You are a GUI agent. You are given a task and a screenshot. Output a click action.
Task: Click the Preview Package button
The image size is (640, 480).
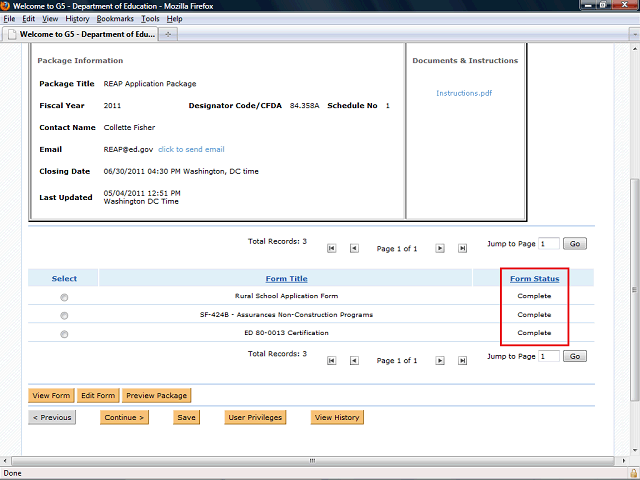pos(156,396)
